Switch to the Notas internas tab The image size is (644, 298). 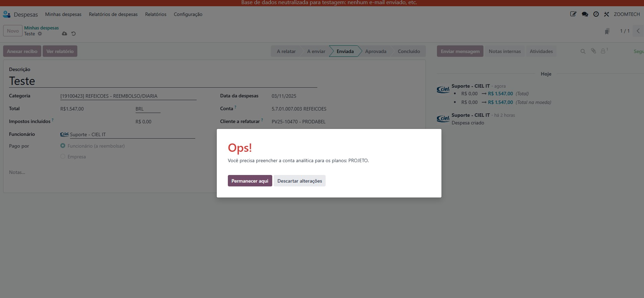pyautogui.click(x=505, y=51)
